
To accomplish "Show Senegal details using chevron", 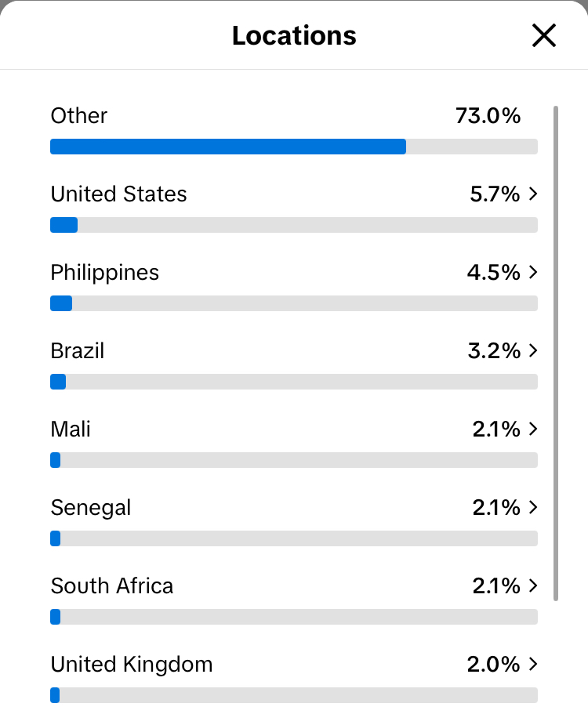I will pyautogui.click(x=533, y=508).
